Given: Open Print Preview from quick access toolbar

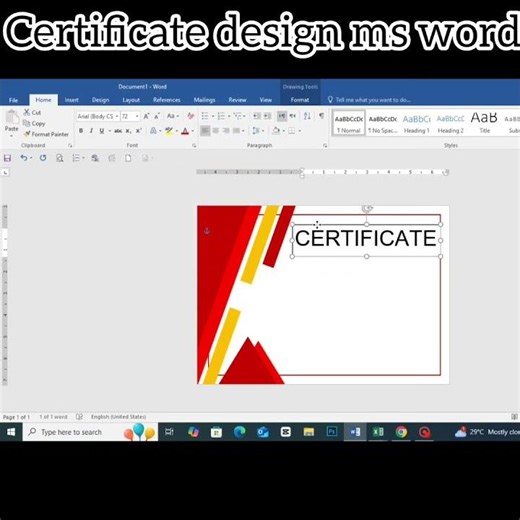Looking at the screenshot, I should click(x=60, y=158).
